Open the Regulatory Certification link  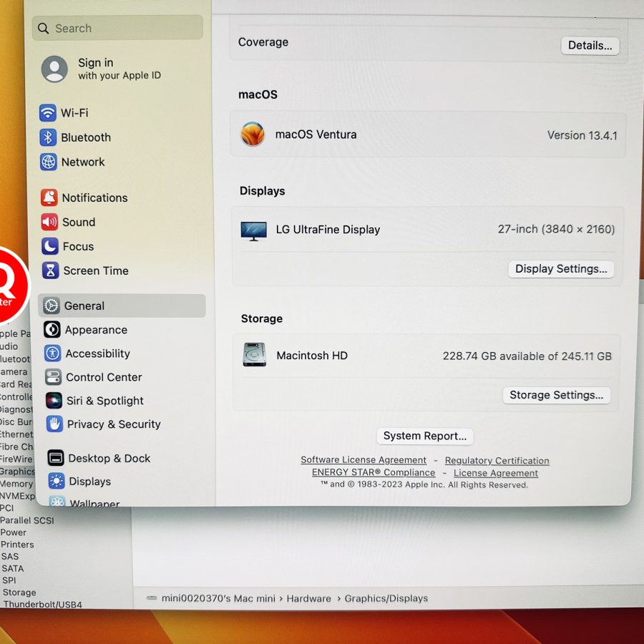(x=497, y=461)
